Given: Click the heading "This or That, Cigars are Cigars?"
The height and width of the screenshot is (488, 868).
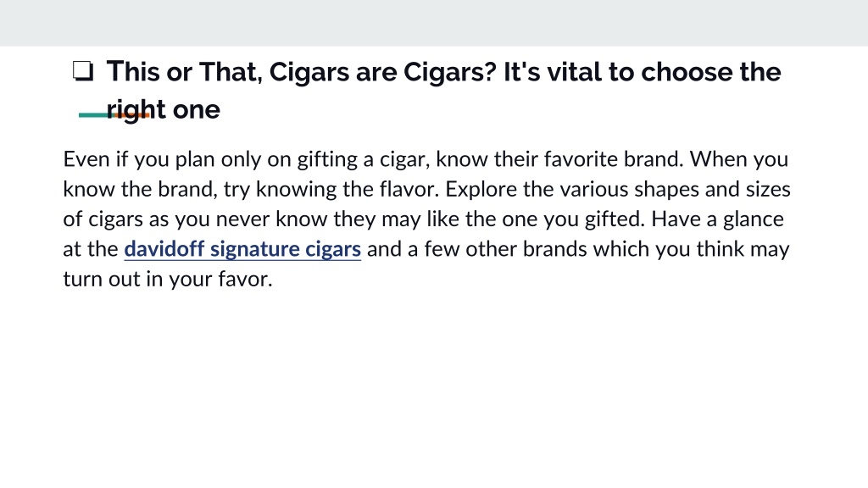Looking at the screenshot, I should click(301, 72).
